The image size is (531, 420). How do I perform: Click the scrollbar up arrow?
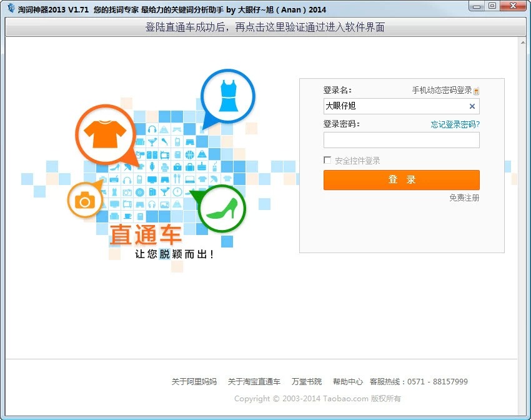[x=522, y=42]
